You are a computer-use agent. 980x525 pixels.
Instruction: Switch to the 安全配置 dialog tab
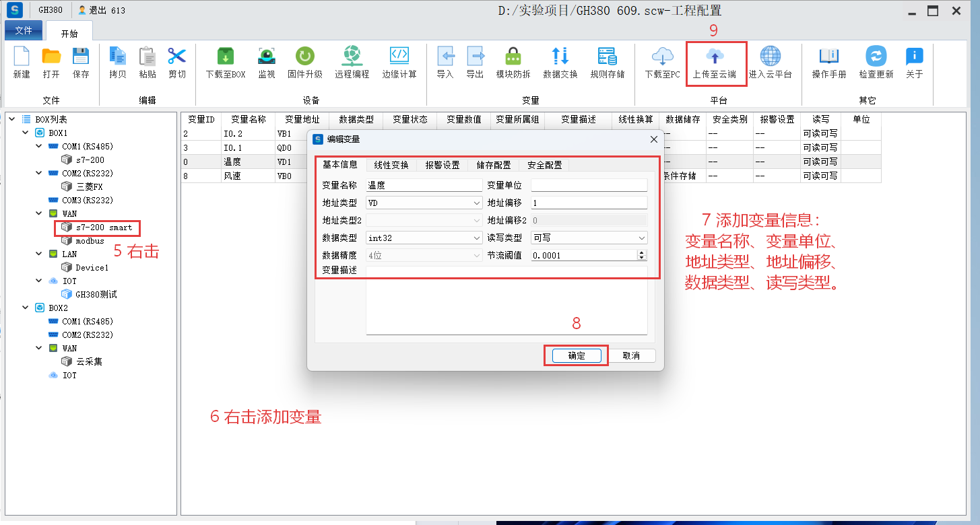pyautogui.click(x=545, y=165)
